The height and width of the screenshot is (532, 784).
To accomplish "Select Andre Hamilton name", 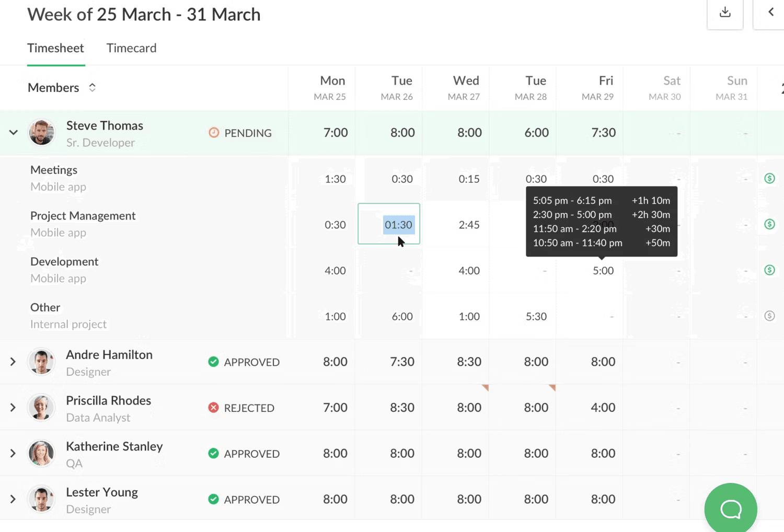I will pos(109,354).
